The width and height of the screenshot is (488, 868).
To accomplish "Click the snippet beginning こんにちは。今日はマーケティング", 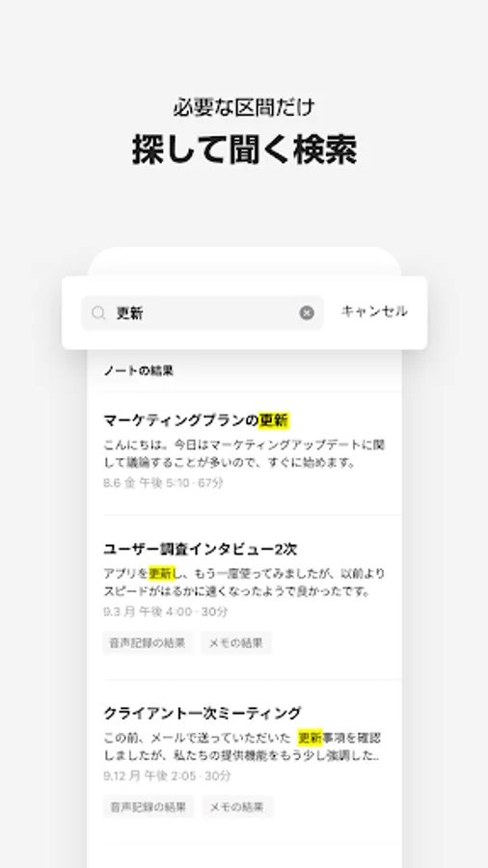I will 245,453.
